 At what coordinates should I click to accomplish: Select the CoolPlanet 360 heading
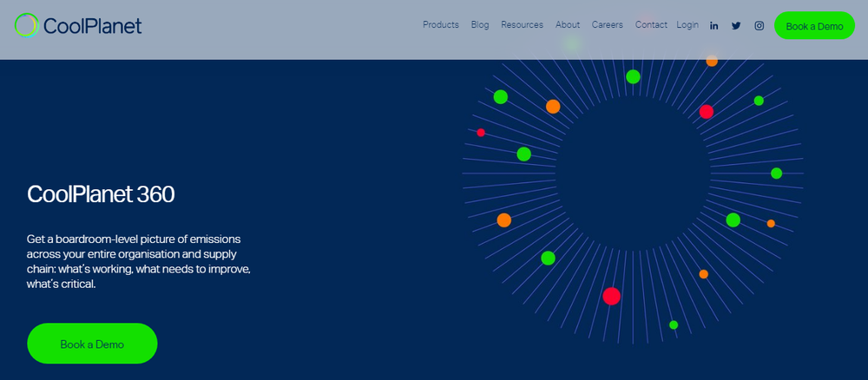101,194
